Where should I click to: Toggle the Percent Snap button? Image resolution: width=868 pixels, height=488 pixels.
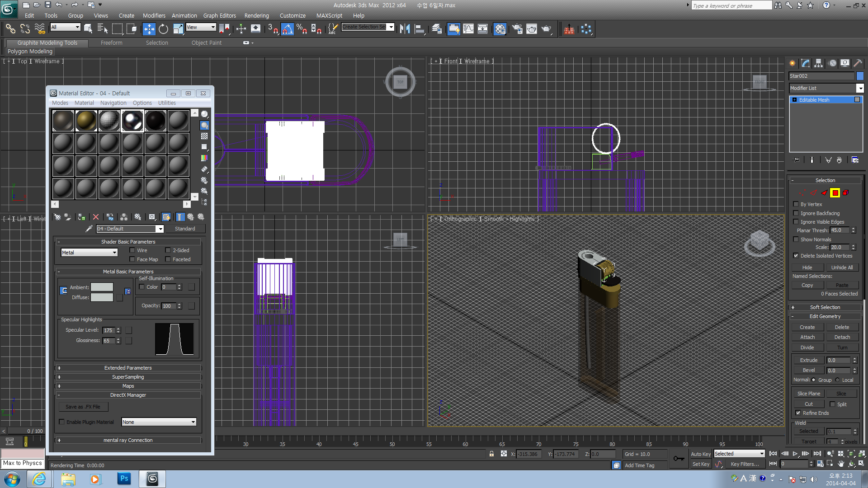tap(302, 29)
